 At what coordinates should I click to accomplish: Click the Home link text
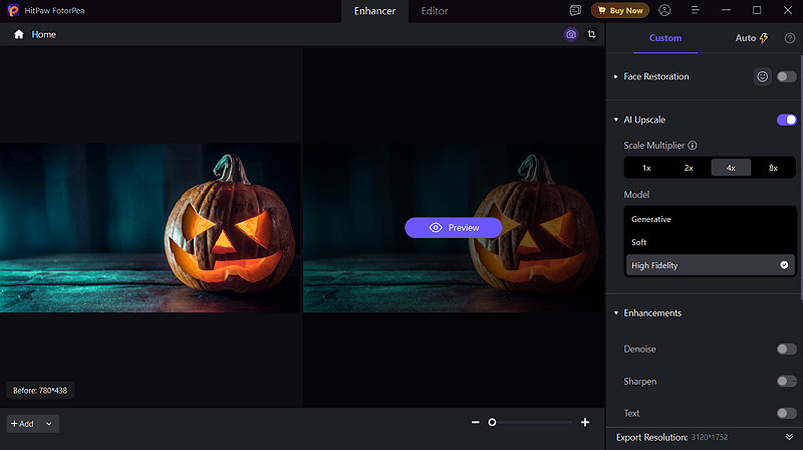(x=44, y=34)
